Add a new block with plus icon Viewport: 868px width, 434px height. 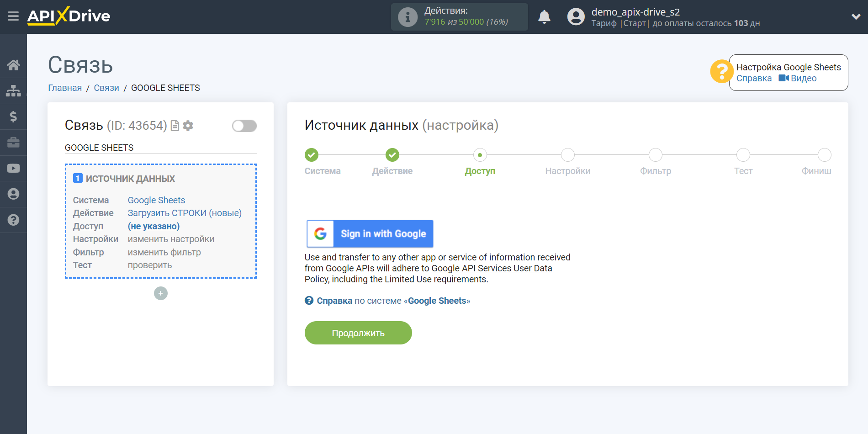click(x=161, y=293)
